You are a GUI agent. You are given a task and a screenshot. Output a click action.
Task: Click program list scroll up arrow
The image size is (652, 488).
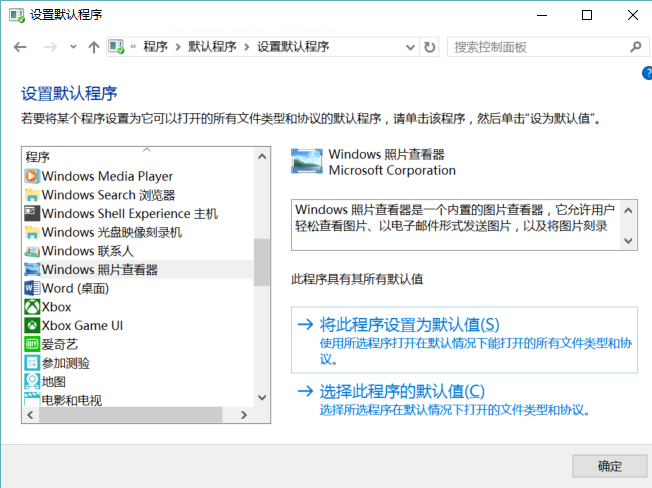[x=262, y=157]
